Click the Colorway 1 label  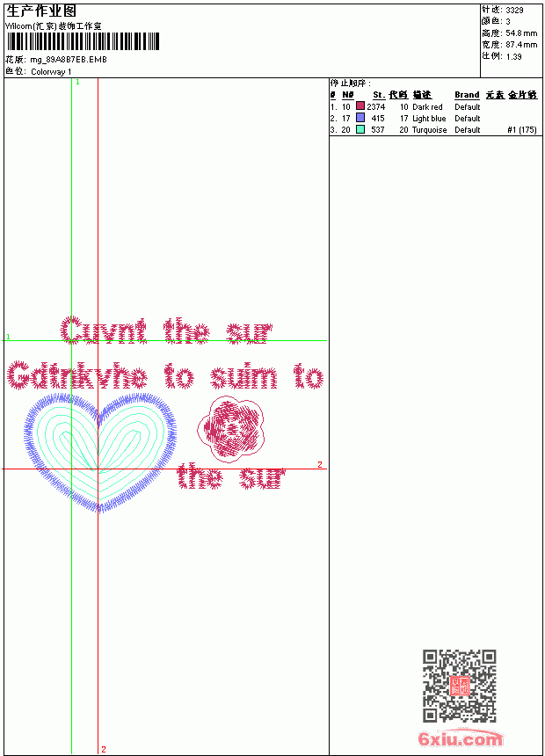pyautogui.click(x=51, y=72)
